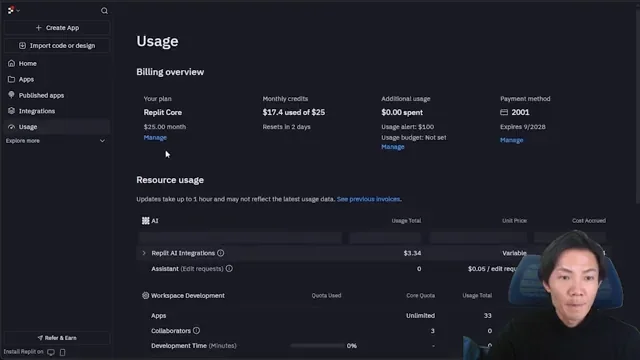
Task: Click the 'Development Time (Minutes)' row label
Action: pos(193,346)
